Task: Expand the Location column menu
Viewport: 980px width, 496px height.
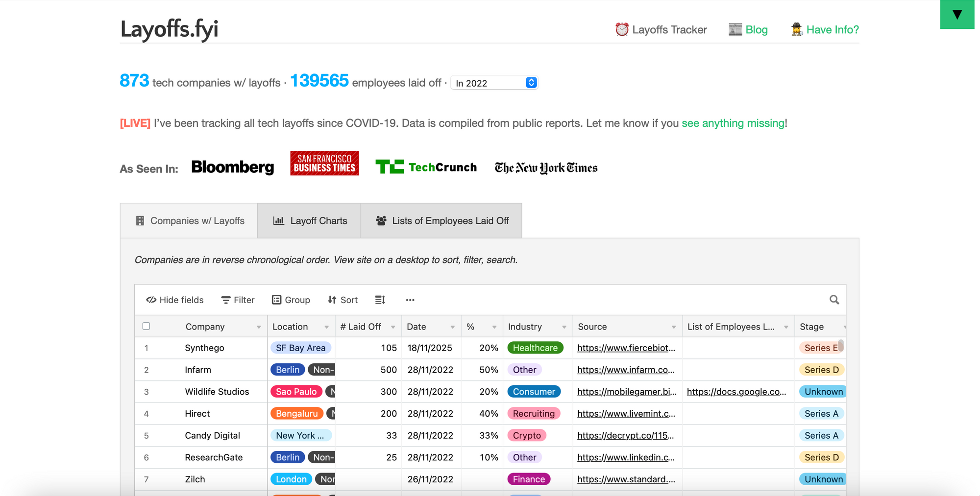Action: pos(326,327)
